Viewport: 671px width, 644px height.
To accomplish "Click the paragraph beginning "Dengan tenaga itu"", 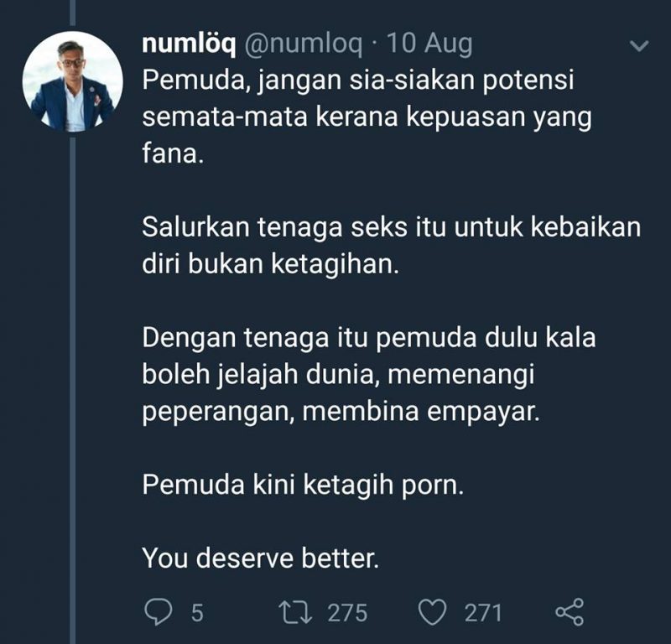I will tap(369, 375).
